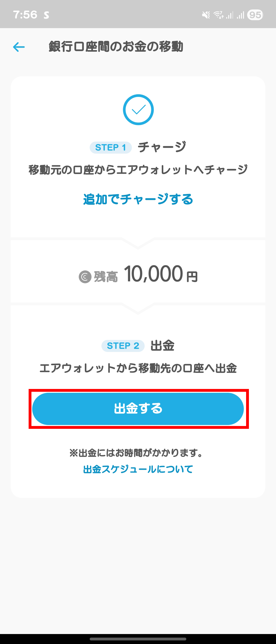The height and width of the screenshot is (644, 276).
Task: Open 追加でチャージする link
Action: (x=138, y=199)
